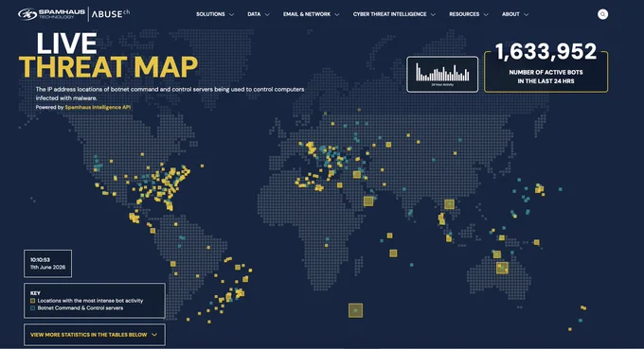Click the teal key square for Command & Control servers
This screenshot has height=349, width=644.
coord(33,308)
